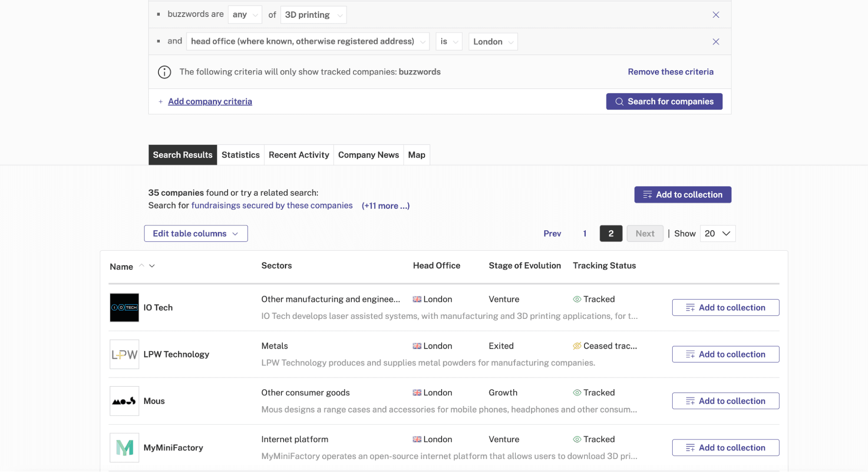The width and height of the screenshot is (868, 472).
Task: Expand the Edit table columns dropdown
Action: 196,233
